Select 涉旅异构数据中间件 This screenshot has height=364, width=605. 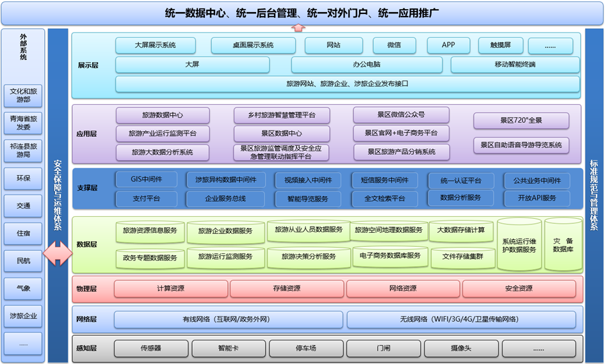coord(226,180)
